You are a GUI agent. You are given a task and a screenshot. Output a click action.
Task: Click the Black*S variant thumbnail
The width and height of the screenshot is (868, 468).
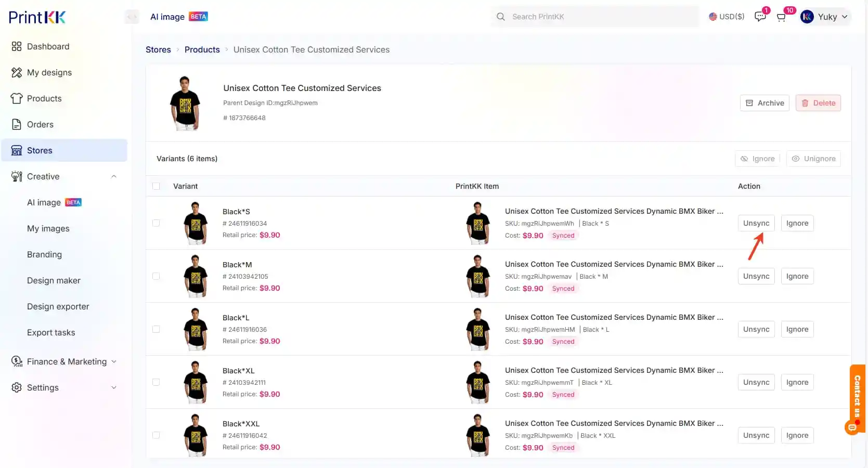[196, 223]
